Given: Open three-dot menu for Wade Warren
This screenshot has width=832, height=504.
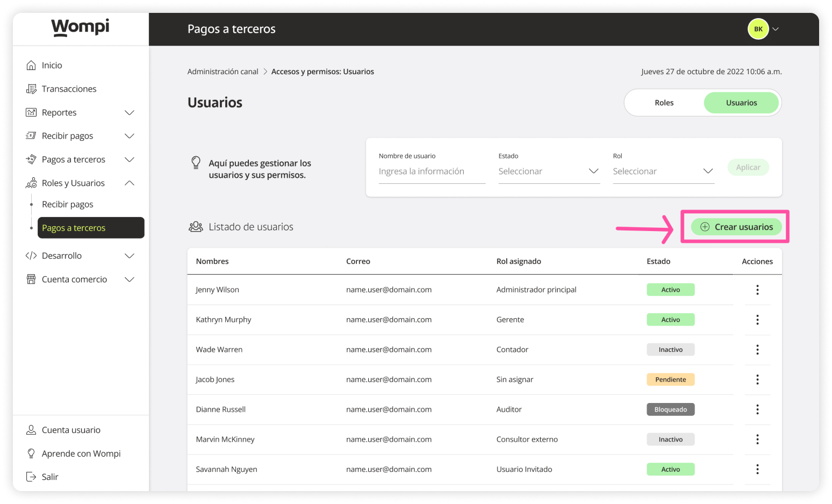Looking at the screenshot, I should pos(757,350).
